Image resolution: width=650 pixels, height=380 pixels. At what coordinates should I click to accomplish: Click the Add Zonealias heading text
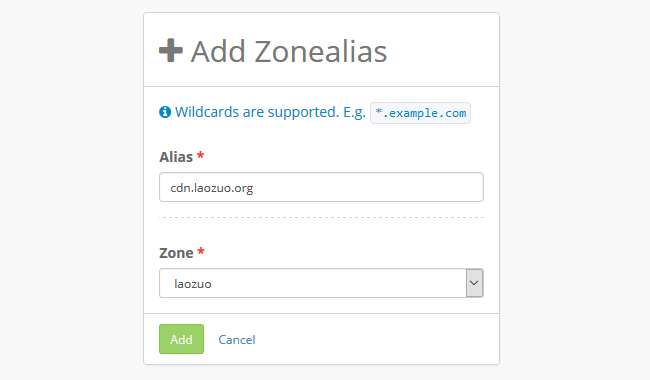coord(289,51)
